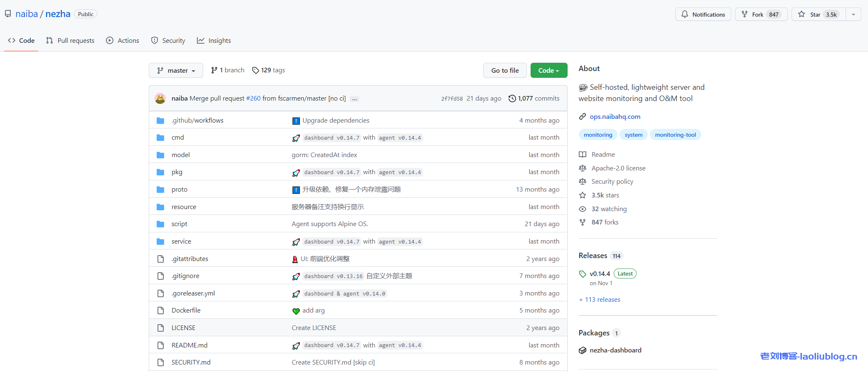This screenshot has width=868, height=372.
Task: Switch to the Code tab
Action: pos(21,41)
